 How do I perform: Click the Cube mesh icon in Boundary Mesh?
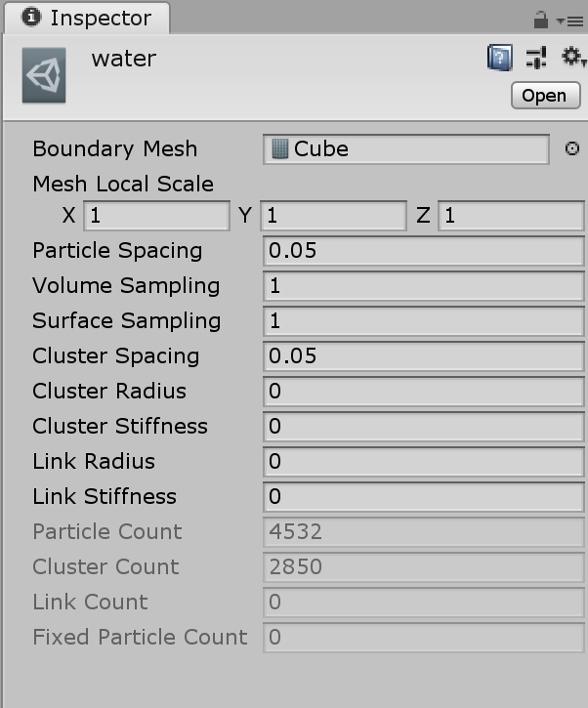(x=281, y=149)
